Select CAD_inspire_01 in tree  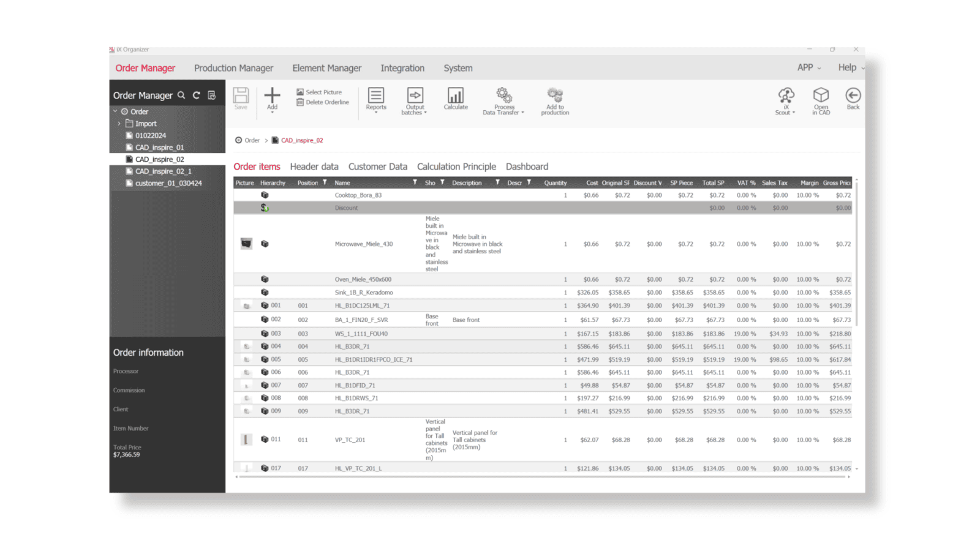(x=159, y=148)
